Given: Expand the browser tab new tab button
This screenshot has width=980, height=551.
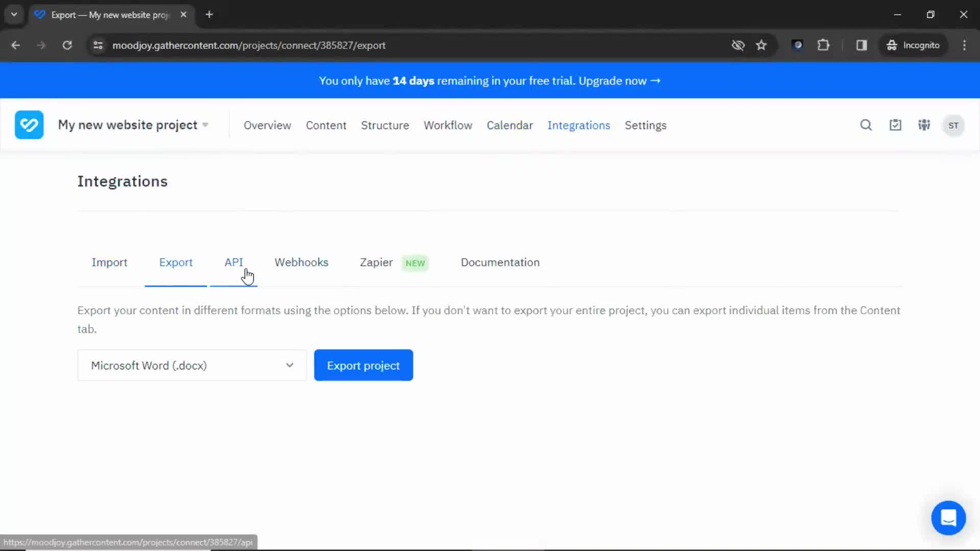Looking at the screenshot, I should 209,15.
